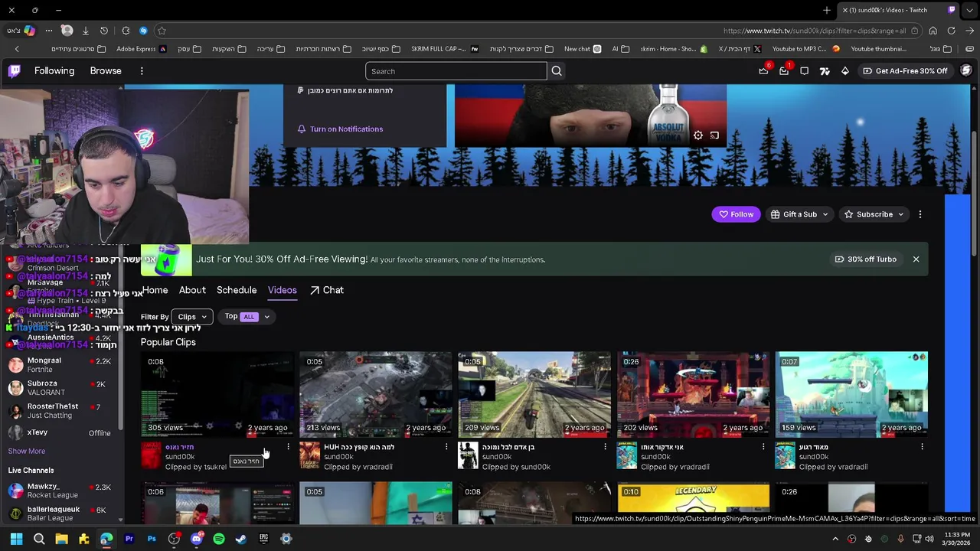Open browser downloads icon
The height and width of the screenshot is (551, 980).
[85, 31]
